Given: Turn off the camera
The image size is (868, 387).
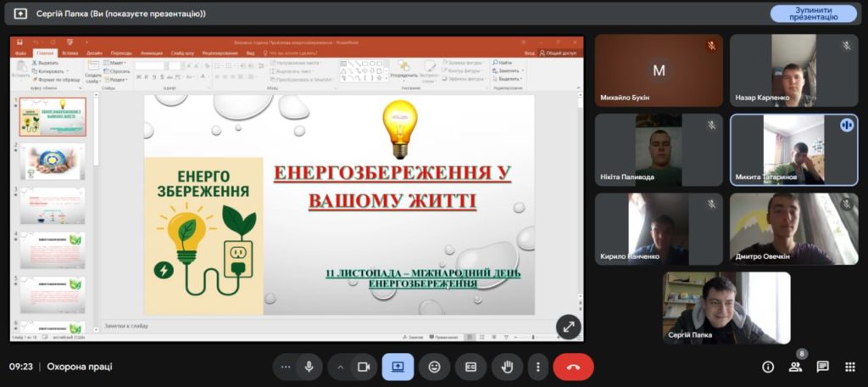Looking at the screenshot, I should (x=364, y=367).
